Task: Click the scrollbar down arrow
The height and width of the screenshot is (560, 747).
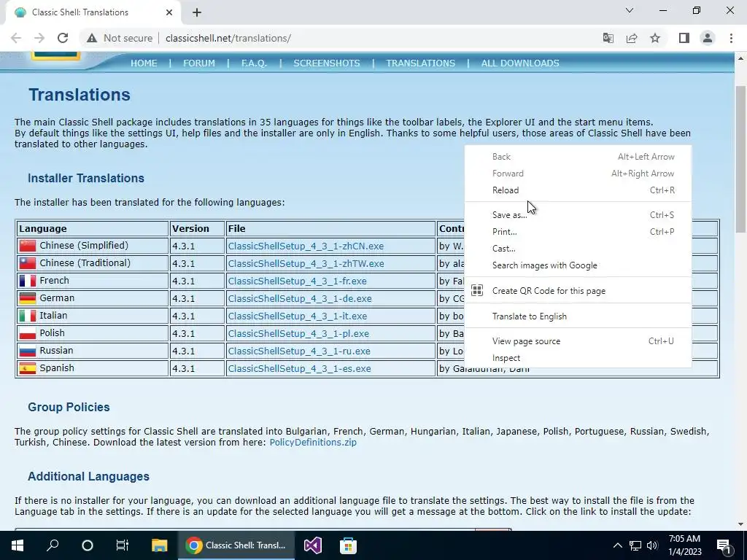Action: 740,524
